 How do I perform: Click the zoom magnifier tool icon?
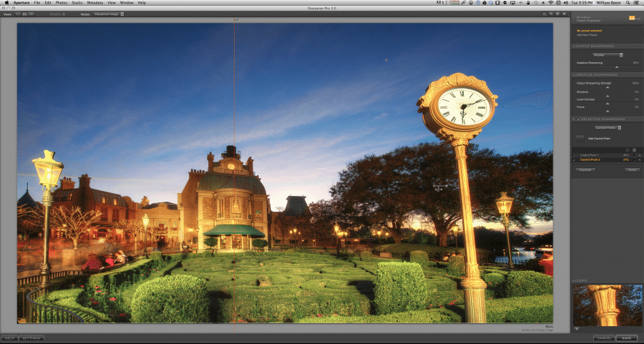551,14
